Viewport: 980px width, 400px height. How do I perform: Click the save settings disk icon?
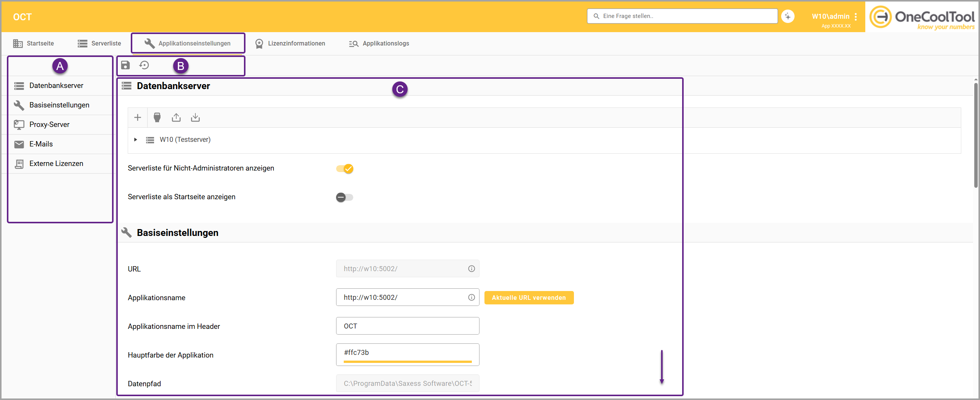125,65
